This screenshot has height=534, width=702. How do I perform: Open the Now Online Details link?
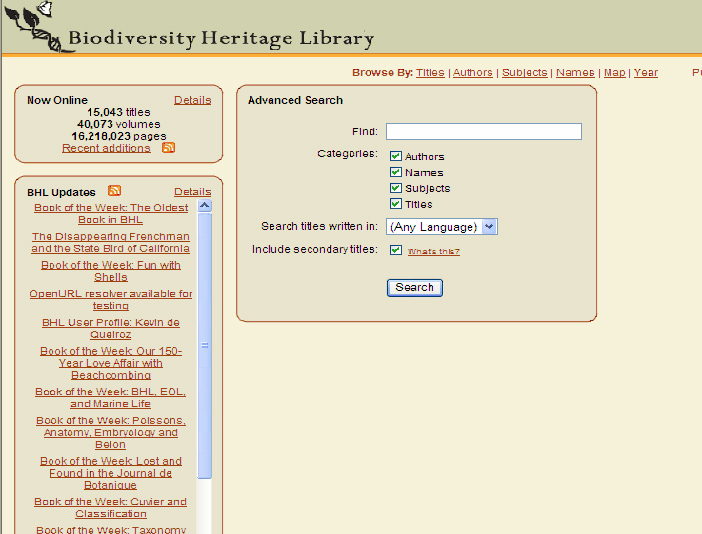pos(193,100)
